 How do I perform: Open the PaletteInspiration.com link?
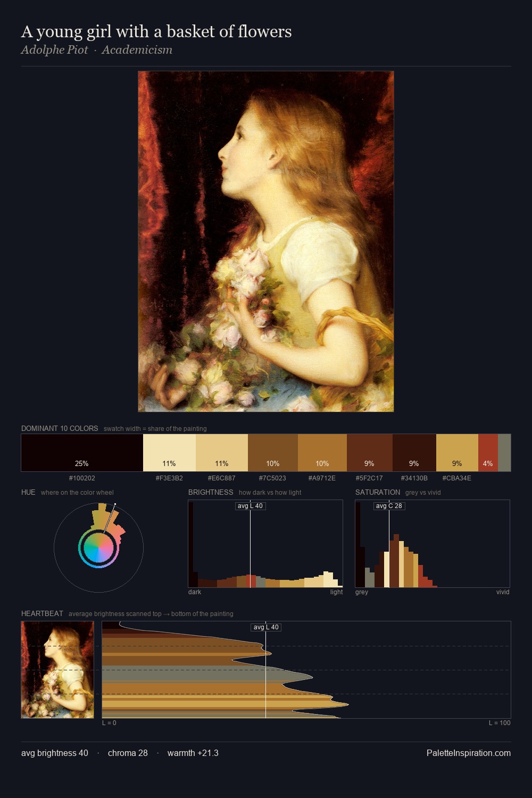coord(469,753)
